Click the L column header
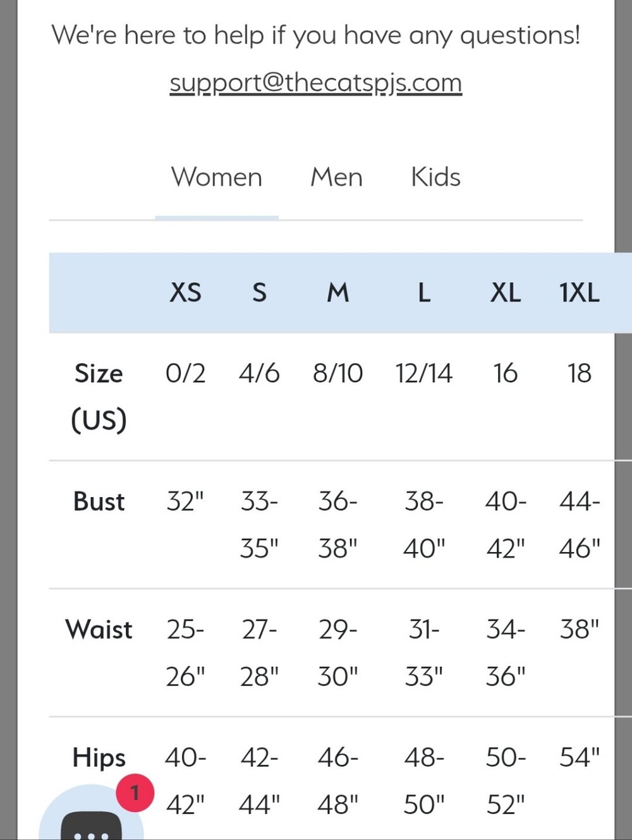Image resolution: width=632 pixels, height=840 pixels. pyautogui.click(x=424, y=293)
